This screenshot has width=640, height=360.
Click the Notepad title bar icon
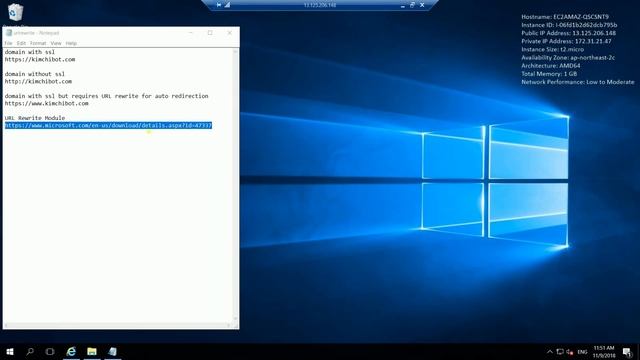point(9,33)
